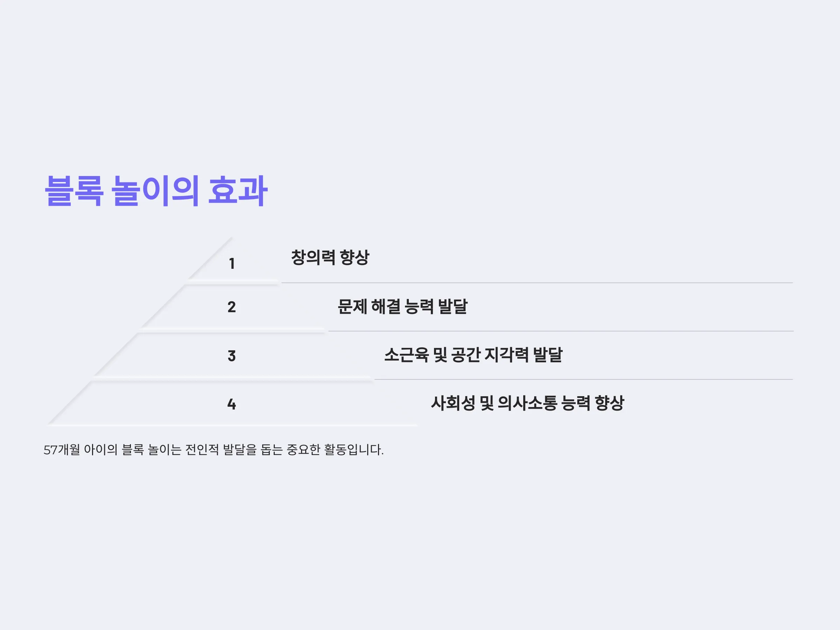This screenshot has width=840, height=630.
Task: Click the slanted edge of pyramid tier 1
Action: (x=210, y=259)
